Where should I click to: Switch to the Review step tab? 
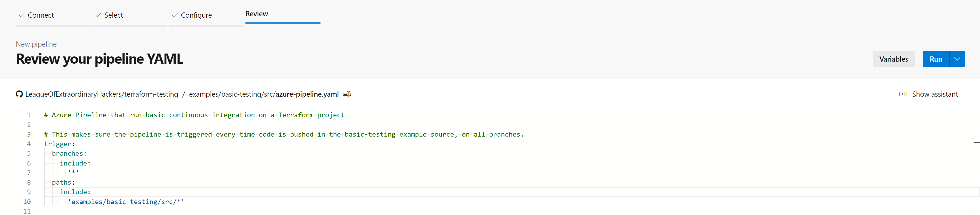tap(257, 14)
